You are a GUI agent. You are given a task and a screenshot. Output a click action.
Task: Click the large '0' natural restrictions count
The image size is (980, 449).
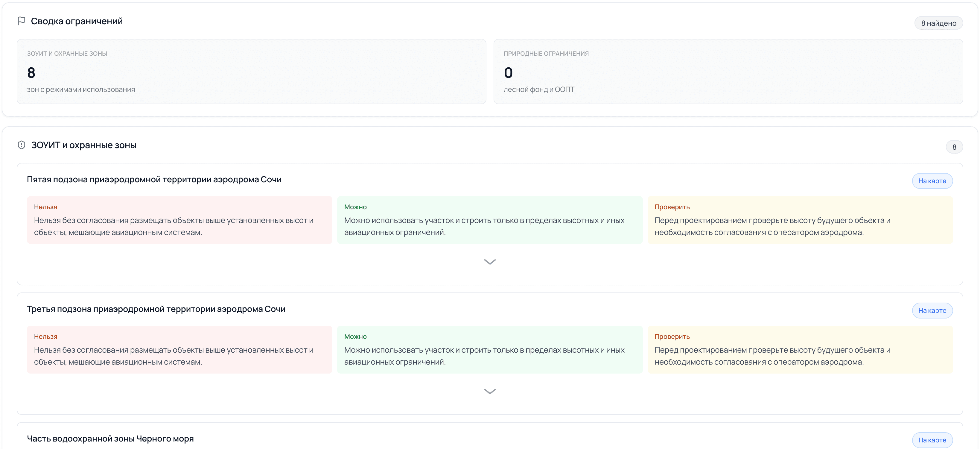click(x=508, y=73)
